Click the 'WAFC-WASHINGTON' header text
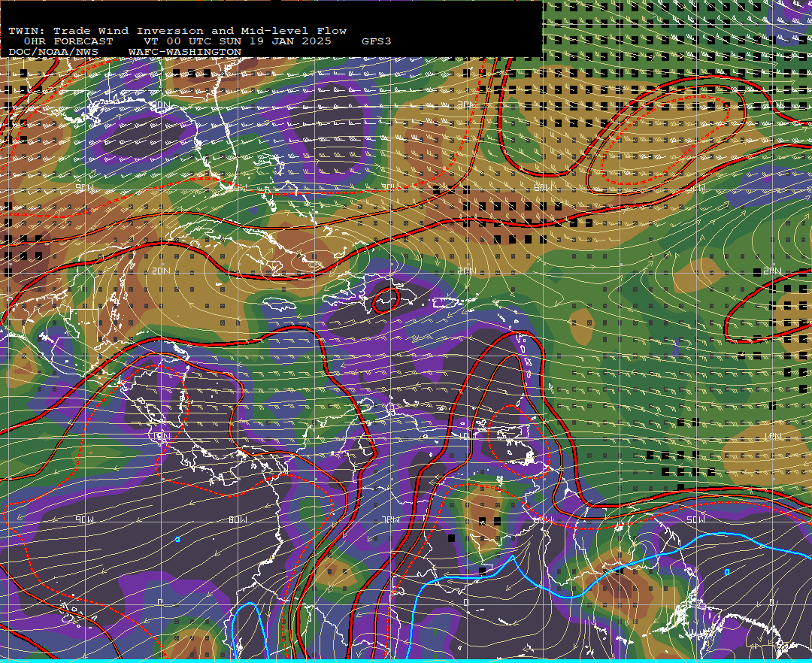This screenshot has height=663, width=812. coord(185,53)
